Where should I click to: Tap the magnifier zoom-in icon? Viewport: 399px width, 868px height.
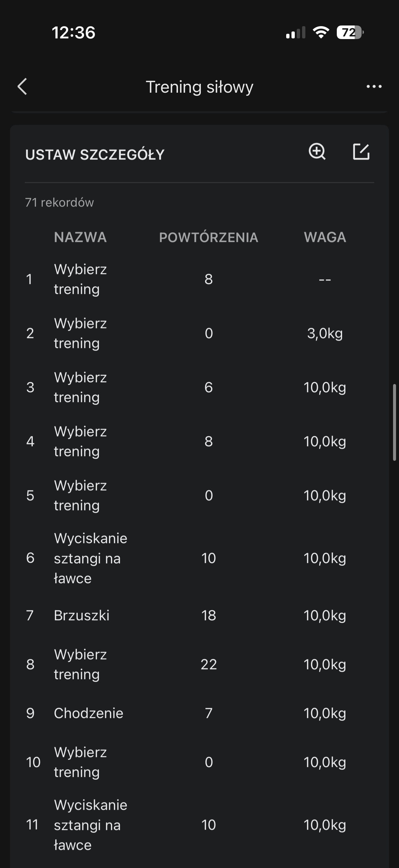tap(317, 151)
